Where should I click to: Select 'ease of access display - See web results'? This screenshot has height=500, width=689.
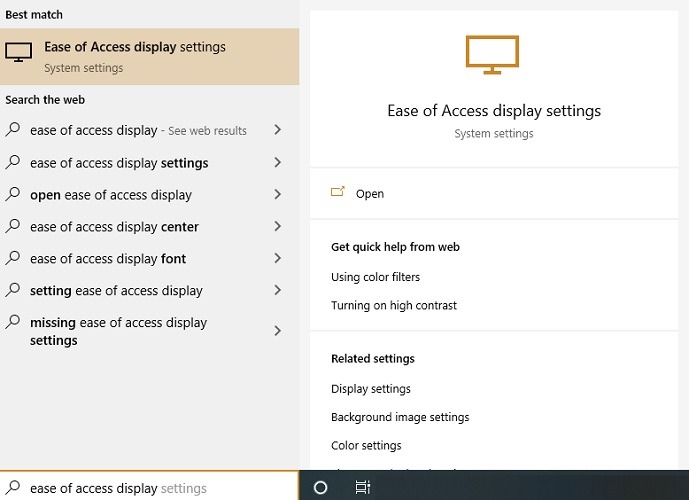(x=149, y=130)
